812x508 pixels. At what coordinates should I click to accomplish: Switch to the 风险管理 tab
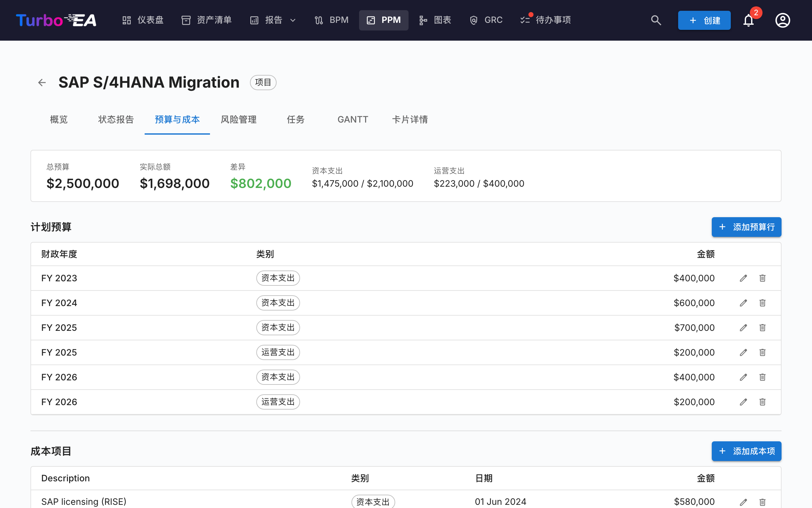point(239,120)
